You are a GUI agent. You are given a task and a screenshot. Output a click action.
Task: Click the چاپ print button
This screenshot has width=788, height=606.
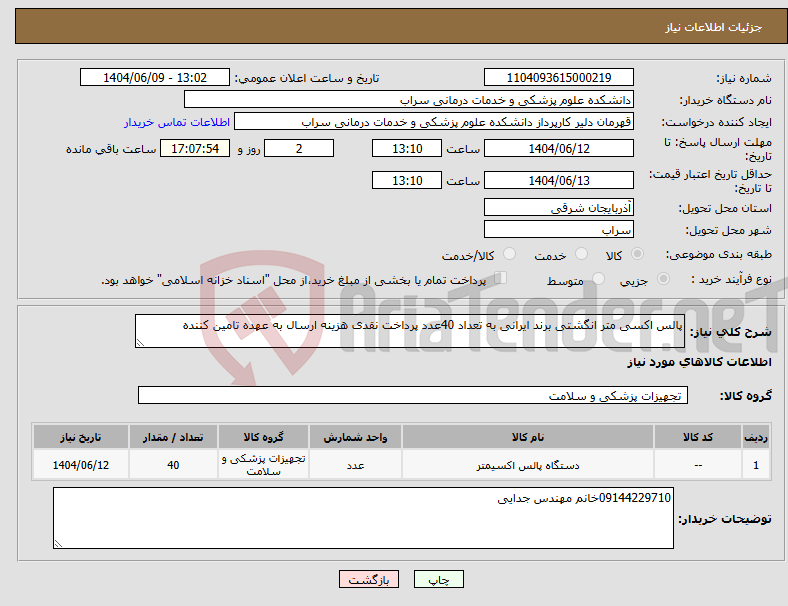tap(439, 579)
